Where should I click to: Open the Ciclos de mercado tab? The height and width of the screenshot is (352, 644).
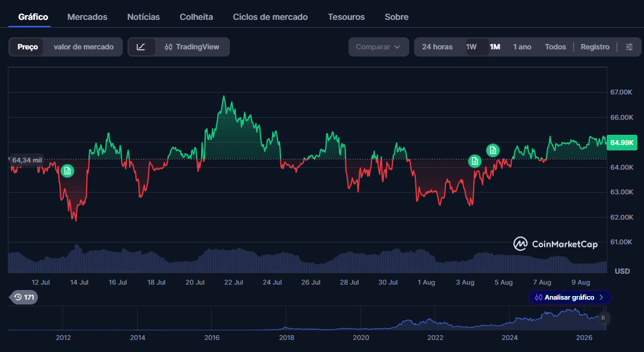(x=270, y=17)
